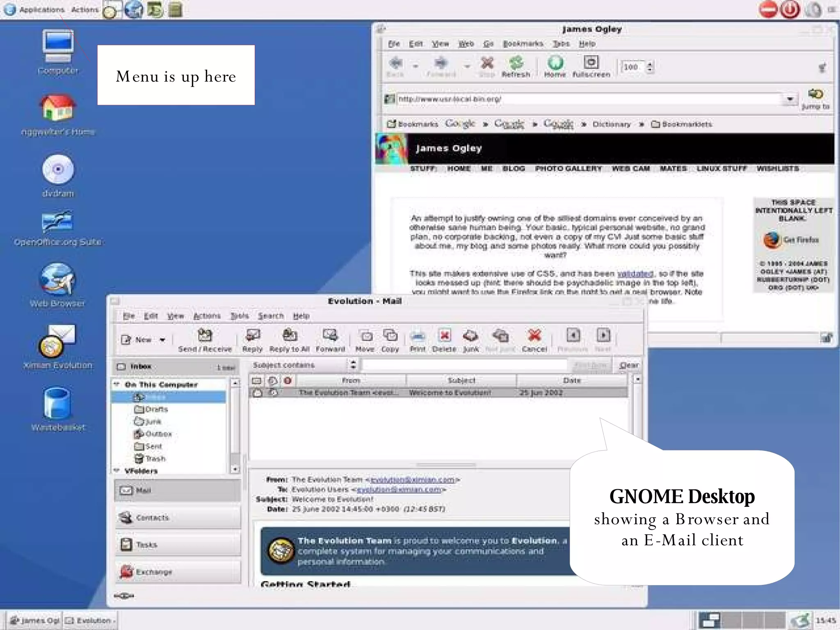
Task: Open the Forward history dropdown arrow
Action: (x=467, y=66)
